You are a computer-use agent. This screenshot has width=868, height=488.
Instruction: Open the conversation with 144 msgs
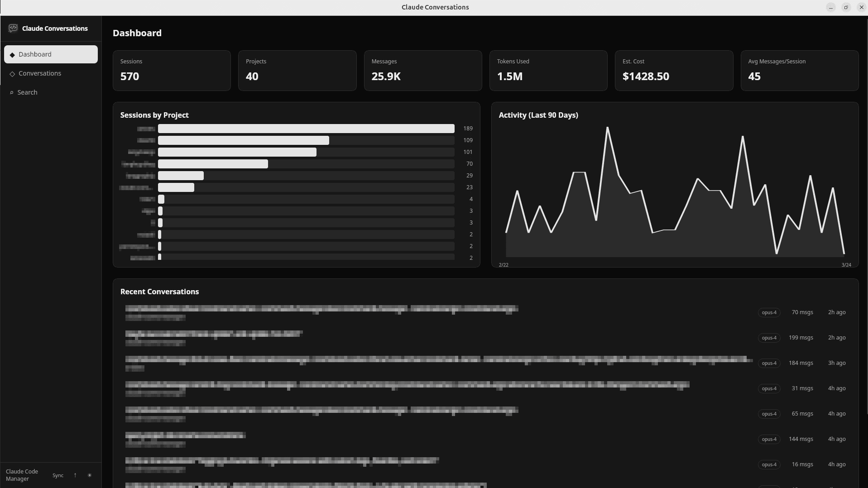pyautogui.click(x=186, y=439)
